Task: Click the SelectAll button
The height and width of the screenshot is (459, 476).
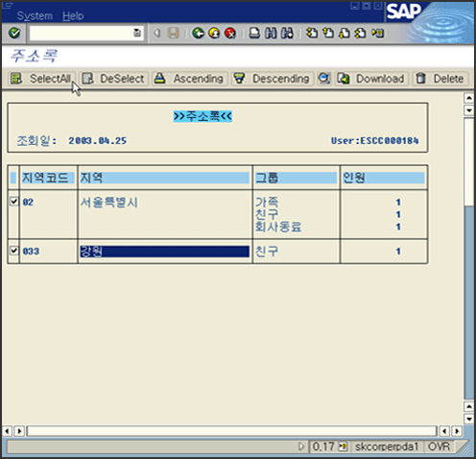Action: coord(41,79)
